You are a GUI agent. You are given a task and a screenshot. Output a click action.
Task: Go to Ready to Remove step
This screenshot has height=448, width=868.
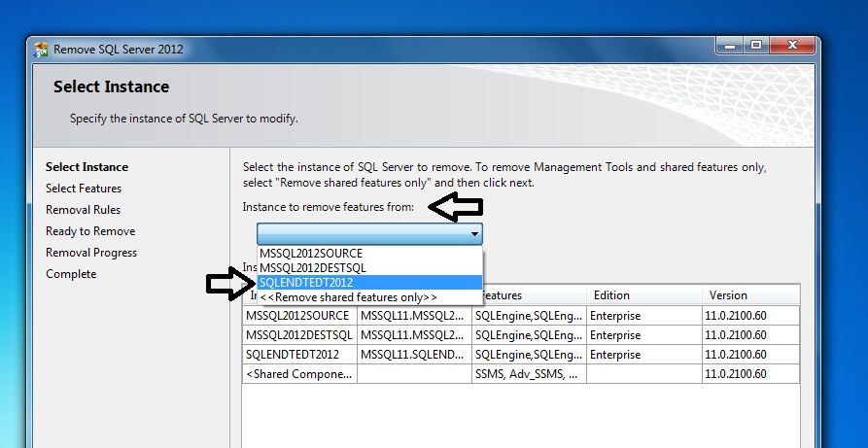pyautogui.click(x=90, y=231)
